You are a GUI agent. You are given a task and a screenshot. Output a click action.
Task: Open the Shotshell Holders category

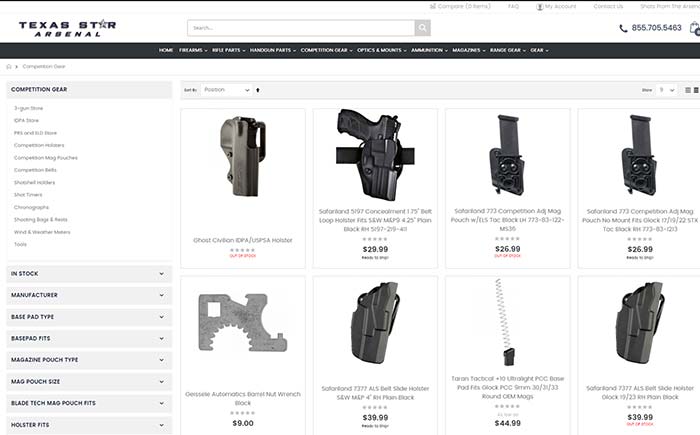(34, 183)
